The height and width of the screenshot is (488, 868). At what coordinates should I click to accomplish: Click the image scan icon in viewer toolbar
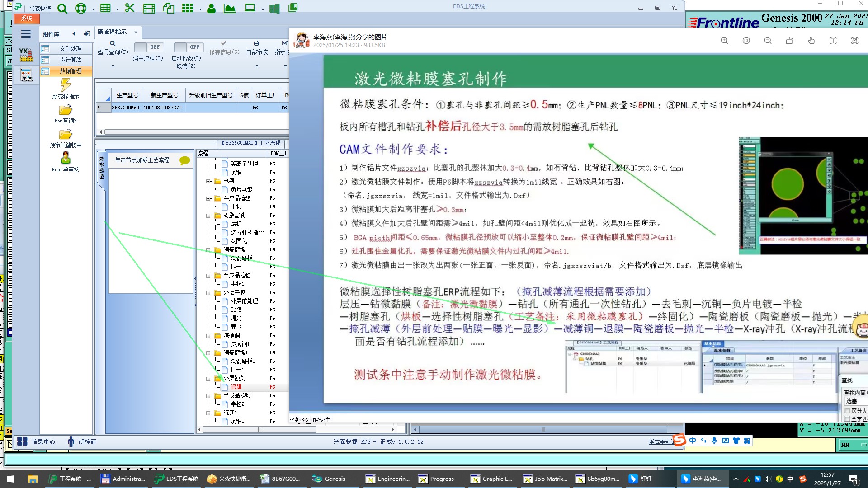(854, 41)
